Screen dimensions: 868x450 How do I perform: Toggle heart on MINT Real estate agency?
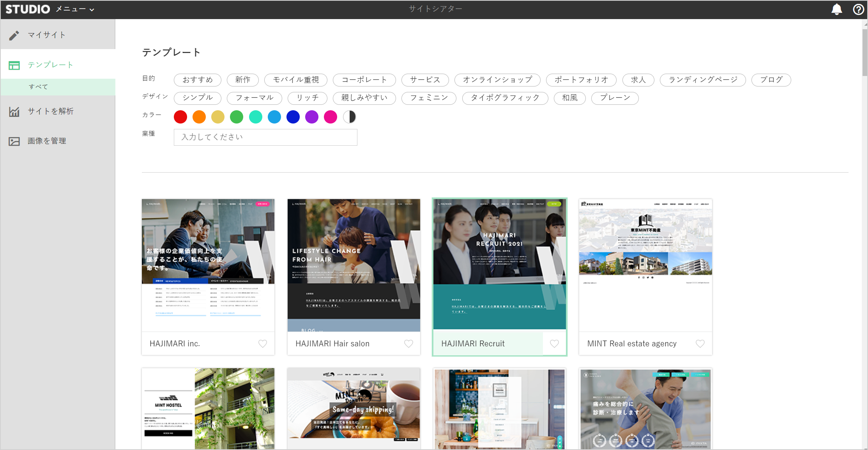click(x=700, y=344)
